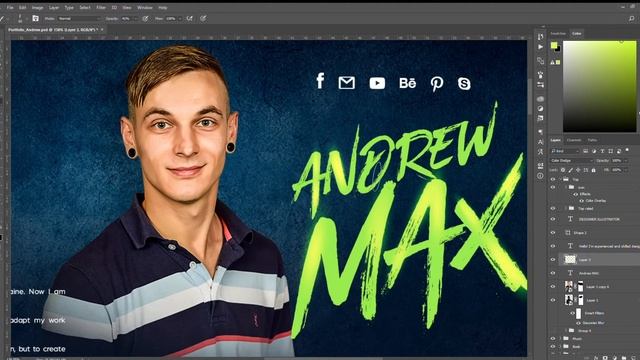Open the Type menu

[69, 8]
